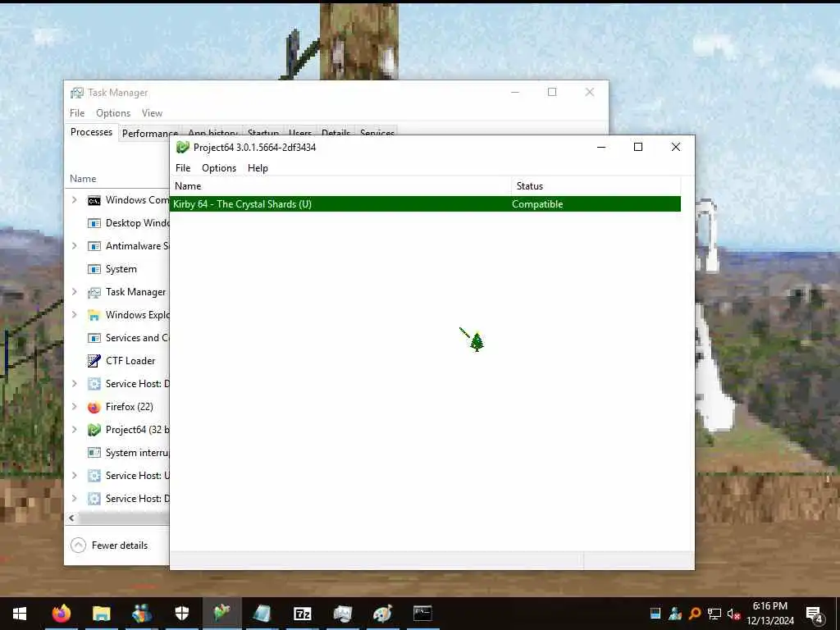Open the Project64 Help menu
This screenshot has height=630, width=840.
(258, 168)
